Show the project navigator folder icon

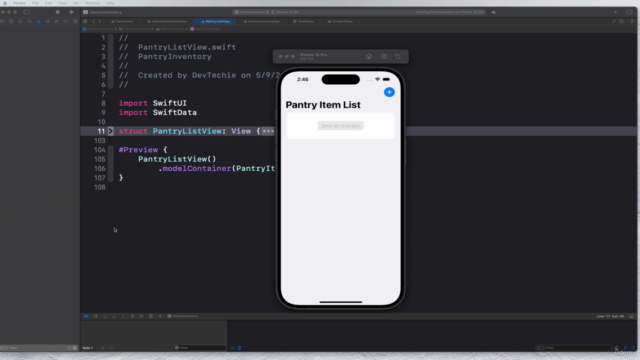tap(2, 21)
